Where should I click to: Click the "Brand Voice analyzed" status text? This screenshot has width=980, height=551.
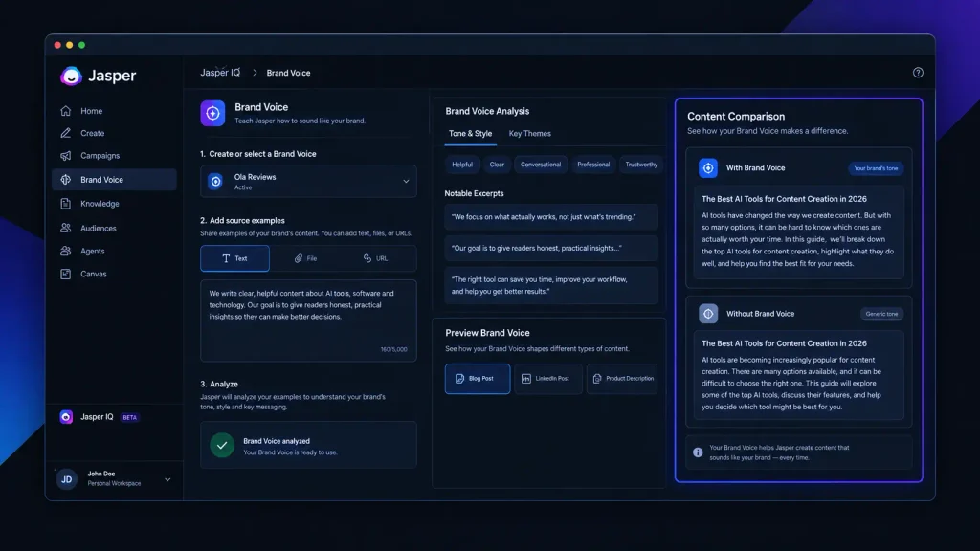(277, 441)
